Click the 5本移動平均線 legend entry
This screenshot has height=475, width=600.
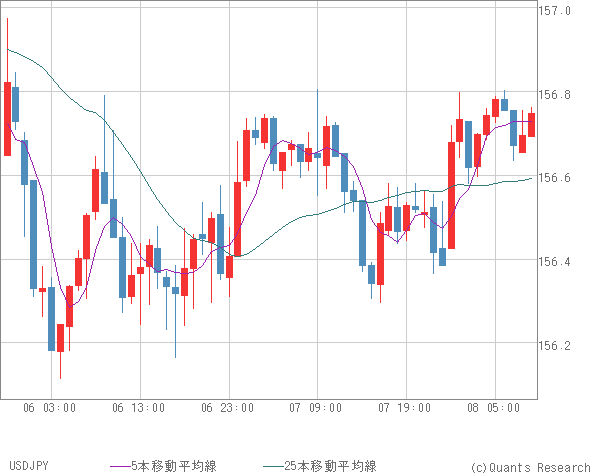163,466
